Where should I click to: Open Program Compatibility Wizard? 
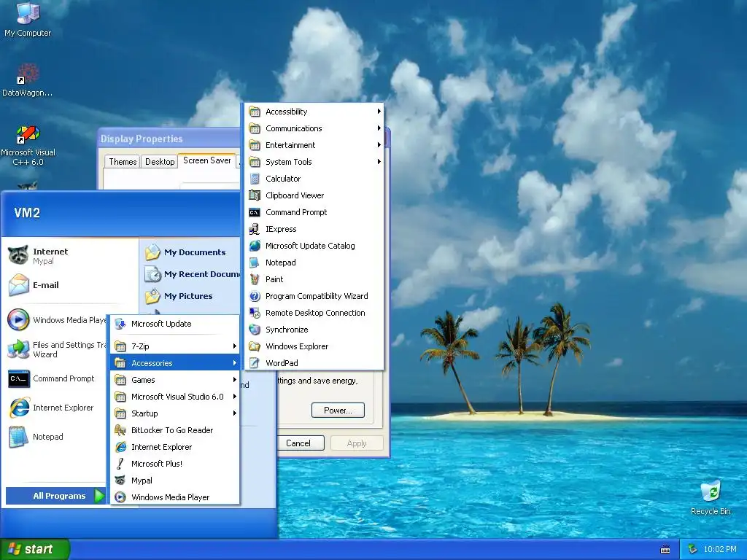314,296
